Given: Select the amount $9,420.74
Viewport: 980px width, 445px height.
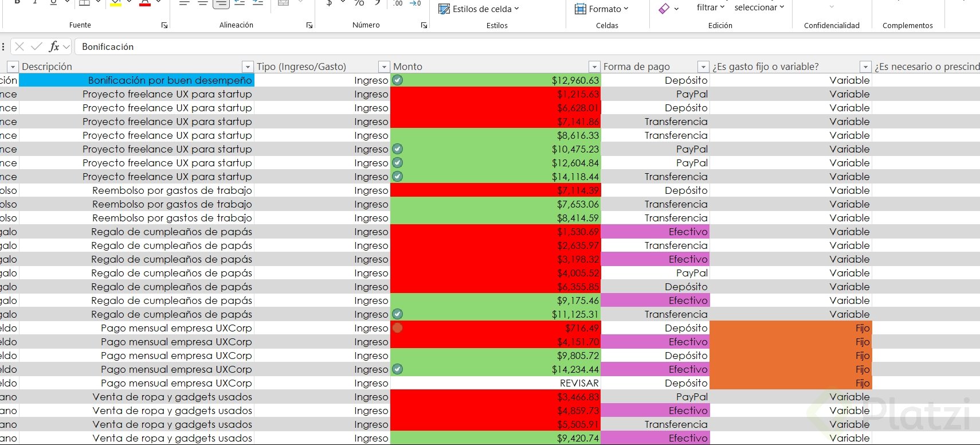Looking at the screenshot, I should pyautogui.click(x=496, y=438).
